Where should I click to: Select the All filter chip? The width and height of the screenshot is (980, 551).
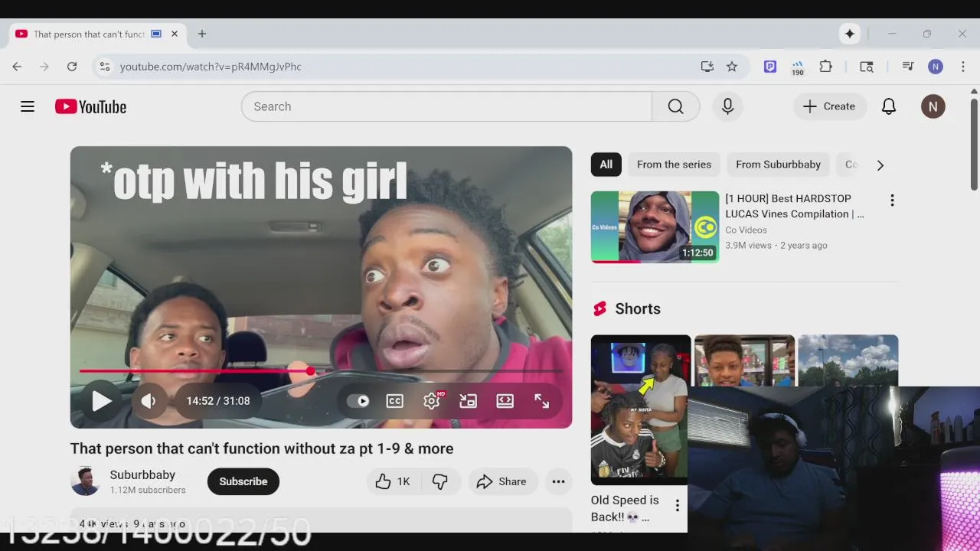point(606,165)
